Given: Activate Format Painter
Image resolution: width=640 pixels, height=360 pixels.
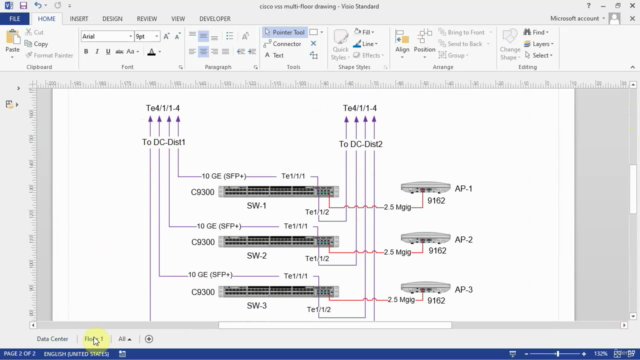Looking at the screenshot, I should click(49, 55).
